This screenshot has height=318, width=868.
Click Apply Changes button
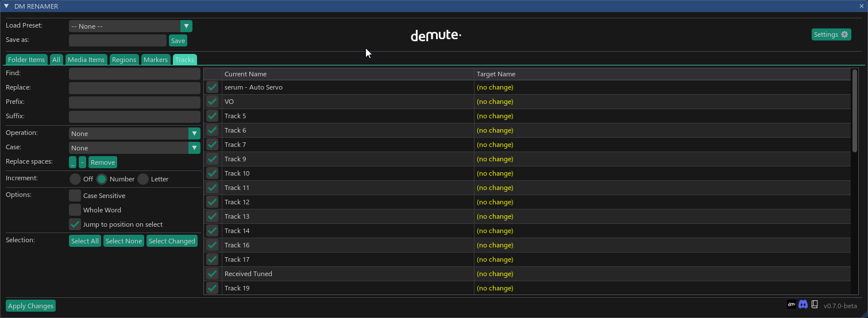click(x=30, y=306)
